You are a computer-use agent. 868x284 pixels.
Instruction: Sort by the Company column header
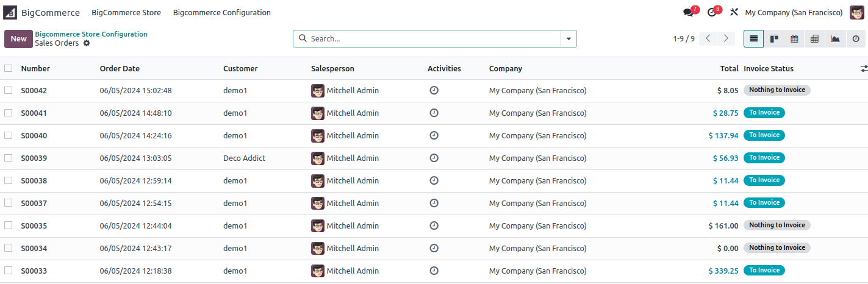click(x=506, y=69)
